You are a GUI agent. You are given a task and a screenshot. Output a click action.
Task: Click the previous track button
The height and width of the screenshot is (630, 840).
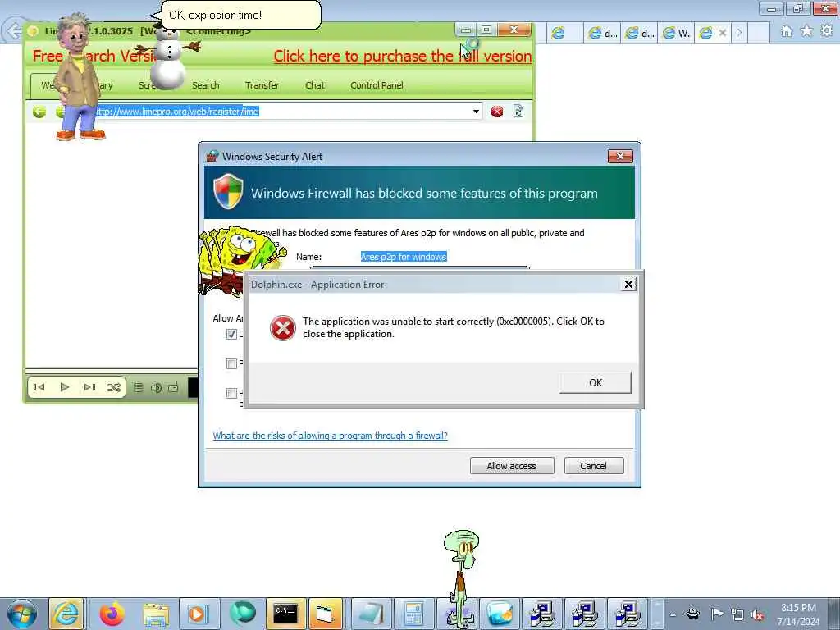(x=39, y=387)
